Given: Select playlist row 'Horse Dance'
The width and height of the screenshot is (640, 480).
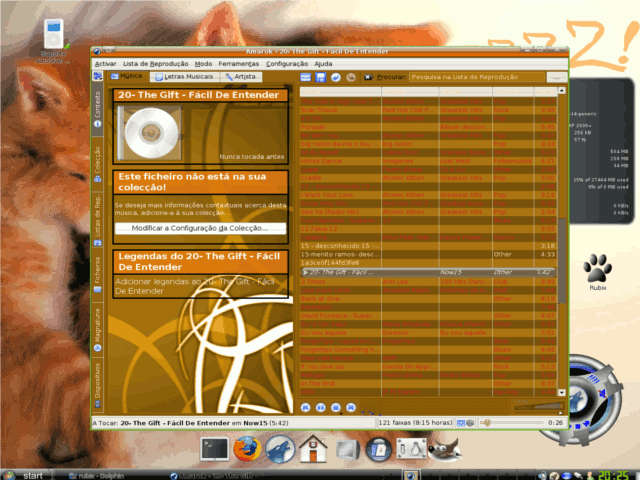Looking at the screenshot, I should 428,161.
